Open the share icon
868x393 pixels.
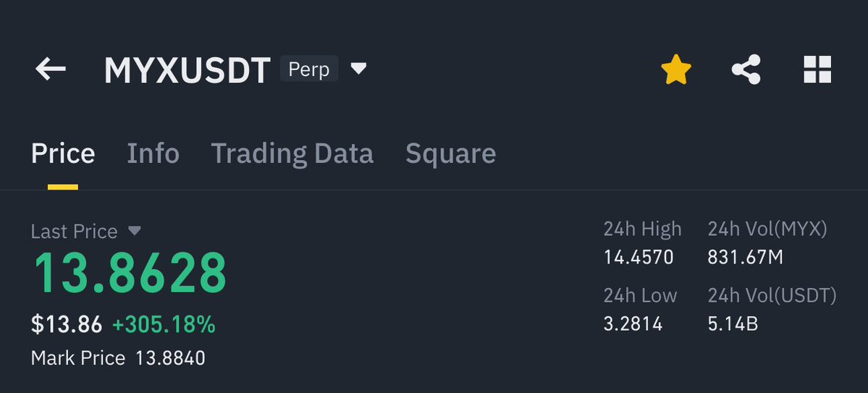point(746,69)
